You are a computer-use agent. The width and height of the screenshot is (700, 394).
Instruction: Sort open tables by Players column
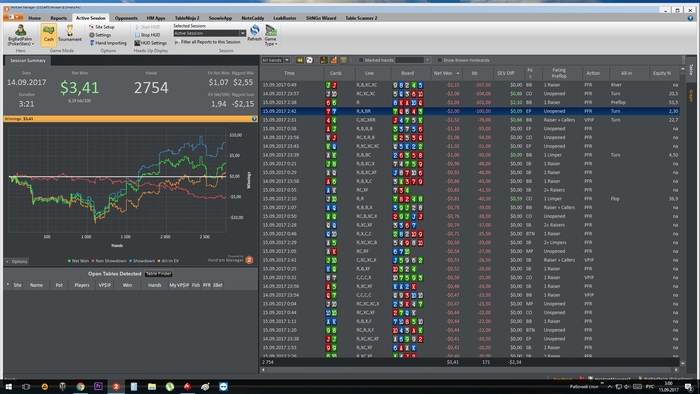point(82,285)
